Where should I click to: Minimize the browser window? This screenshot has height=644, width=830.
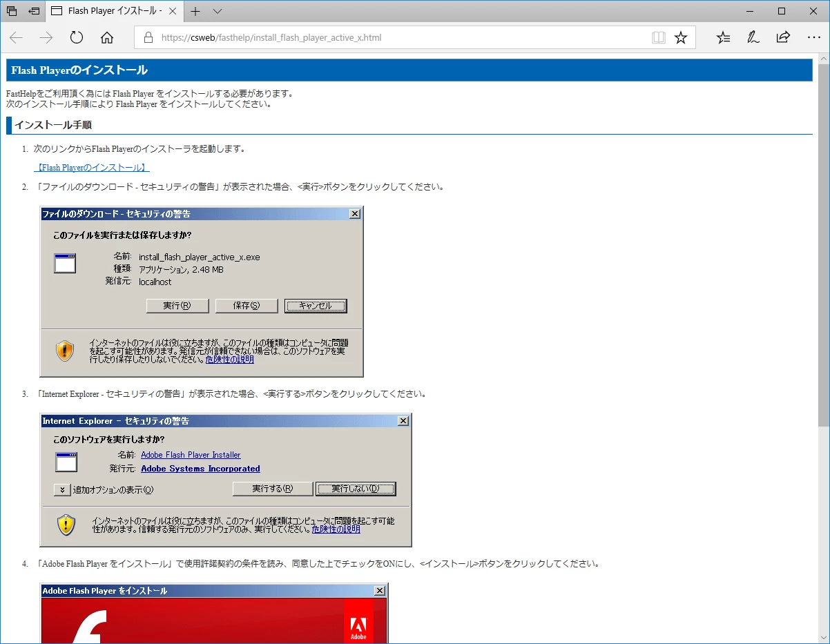[x=750, y=11]
